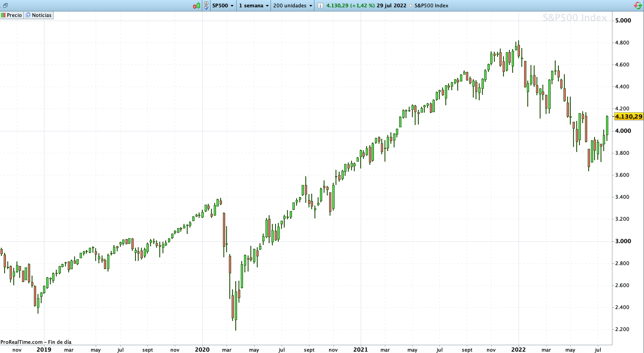The width and height of the screenshot is (644, 353).
Task: Select the S&P500 Index radio button
Action: click(x=410, y=5)
